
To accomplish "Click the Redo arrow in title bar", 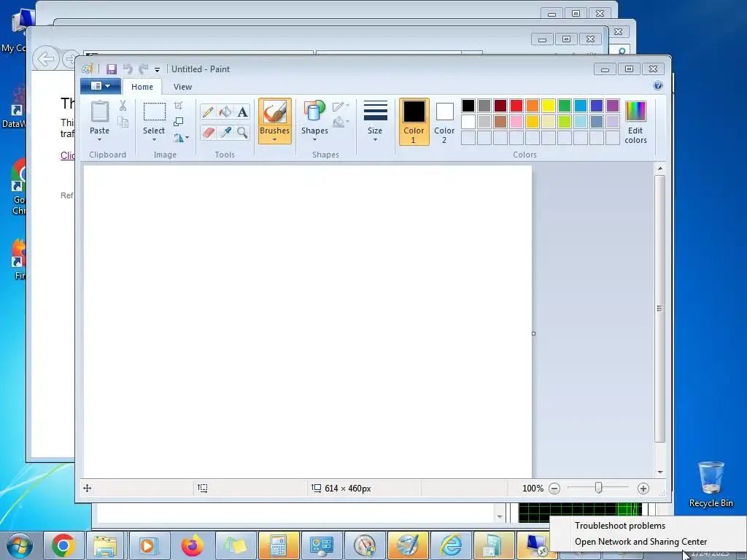I will click(143, 69).
